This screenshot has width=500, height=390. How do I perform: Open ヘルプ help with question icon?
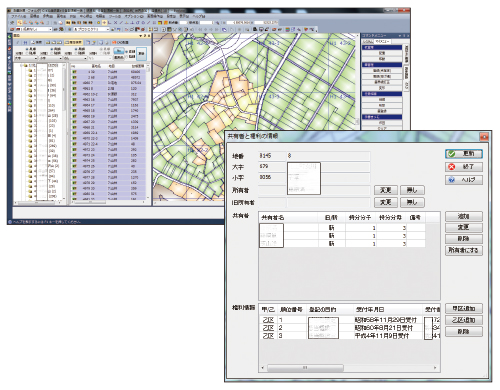(464, 180)
